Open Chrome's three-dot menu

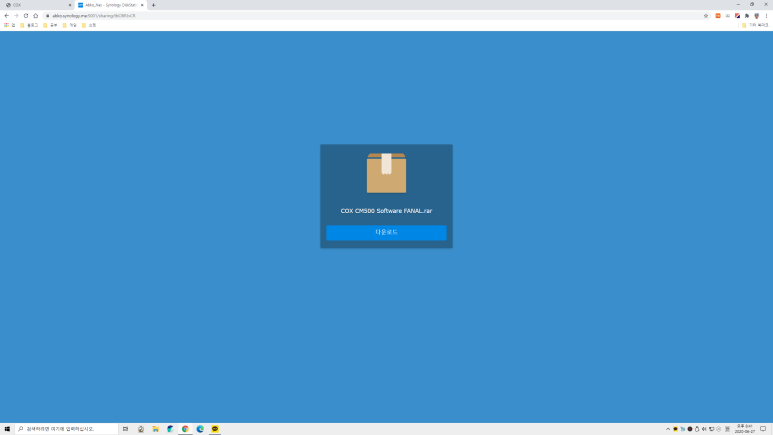click(766, 16)
